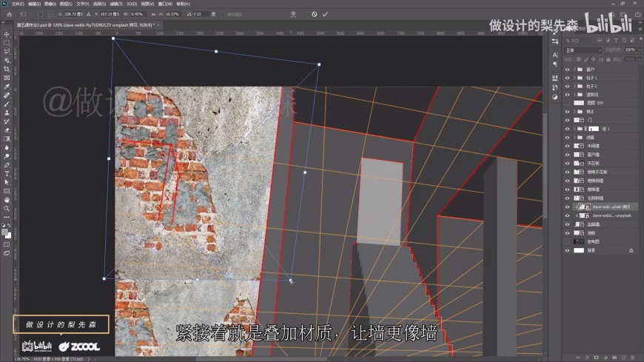
Task: Expand the 窗户 layer group
Action: coord(574,70)
